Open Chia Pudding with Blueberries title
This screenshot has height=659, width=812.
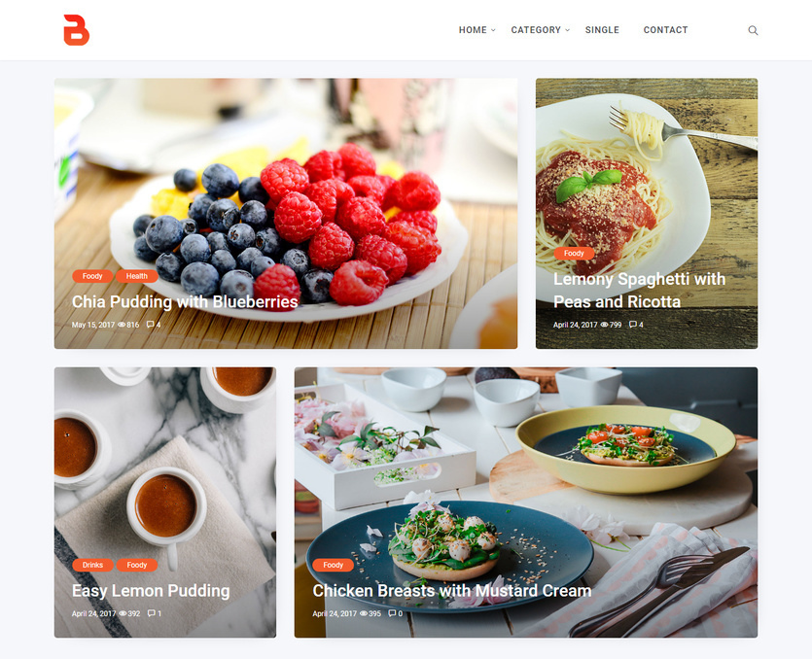pyautogui.click(x=185, y=302)
